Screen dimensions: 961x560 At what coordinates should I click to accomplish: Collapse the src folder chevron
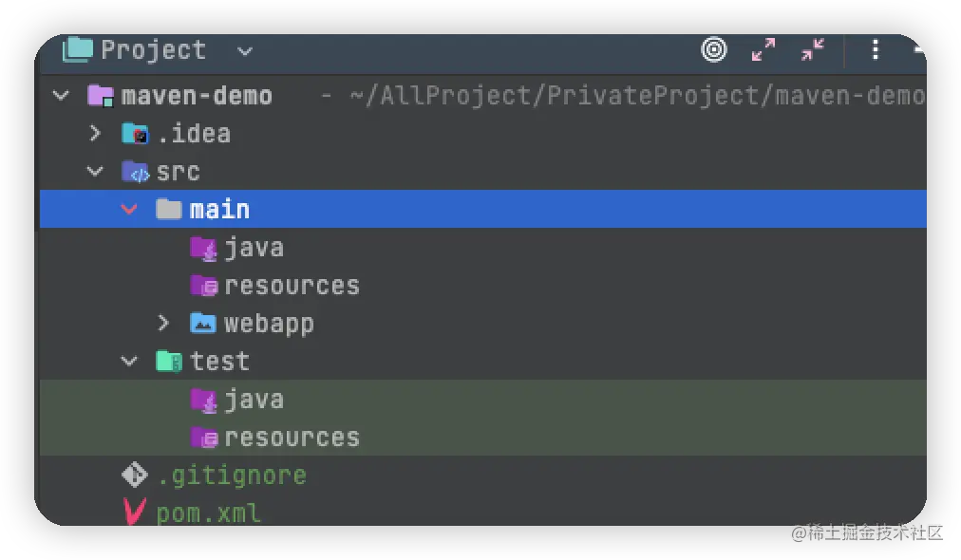point(95,172)
